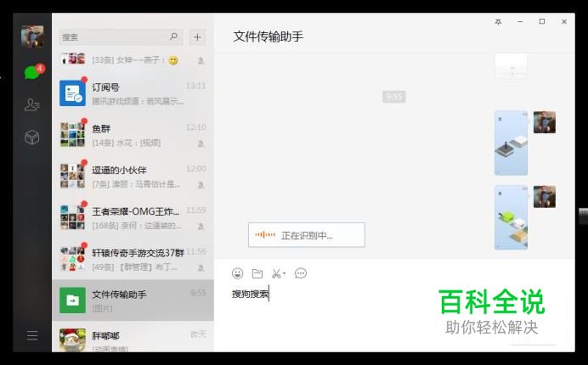Open Contacts icon in left sidebar
Image resolution: width=588 pixels, height=365 pixels.
pos(32,105)
